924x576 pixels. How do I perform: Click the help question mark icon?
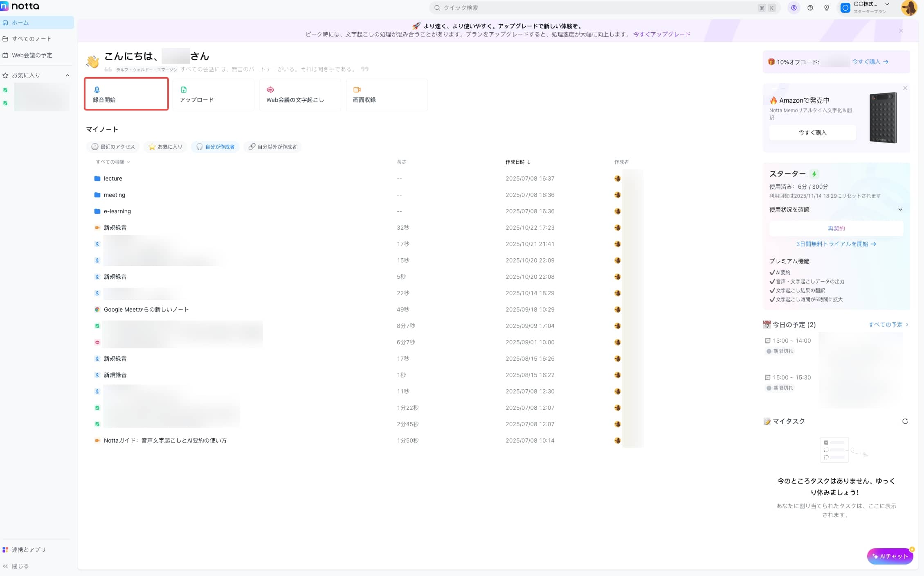coord(810,8)
